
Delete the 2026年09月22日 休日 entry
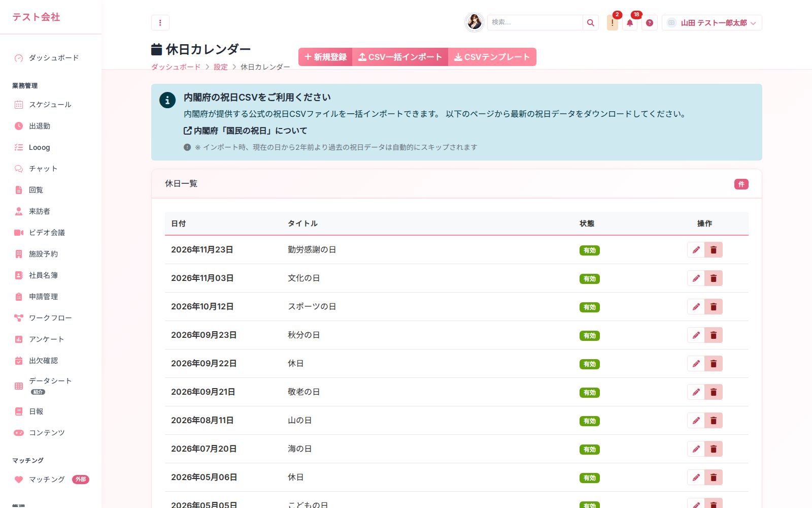[x=714, y=364]
